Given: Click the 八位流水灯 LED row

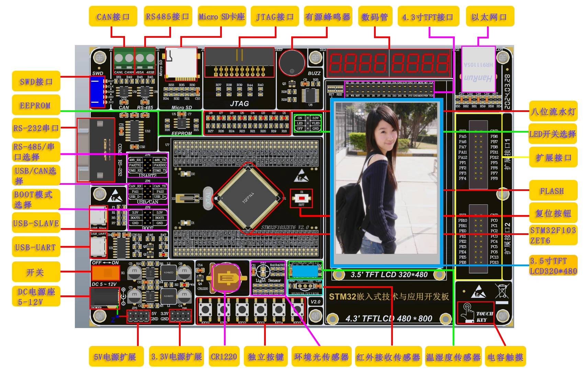Looking at the screenshot, I should pos(247,119).
